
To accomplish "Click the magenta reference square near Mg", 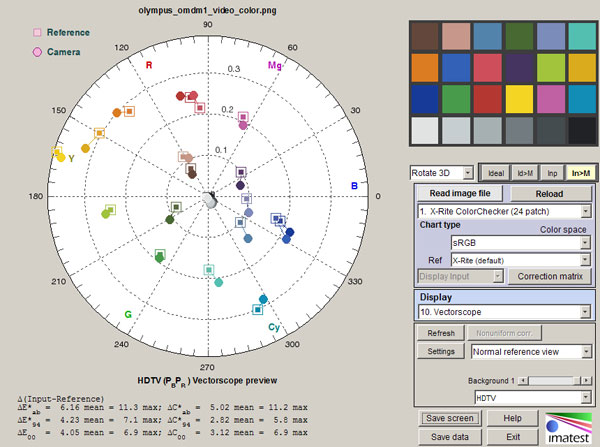I will click(x=243, y=117).
